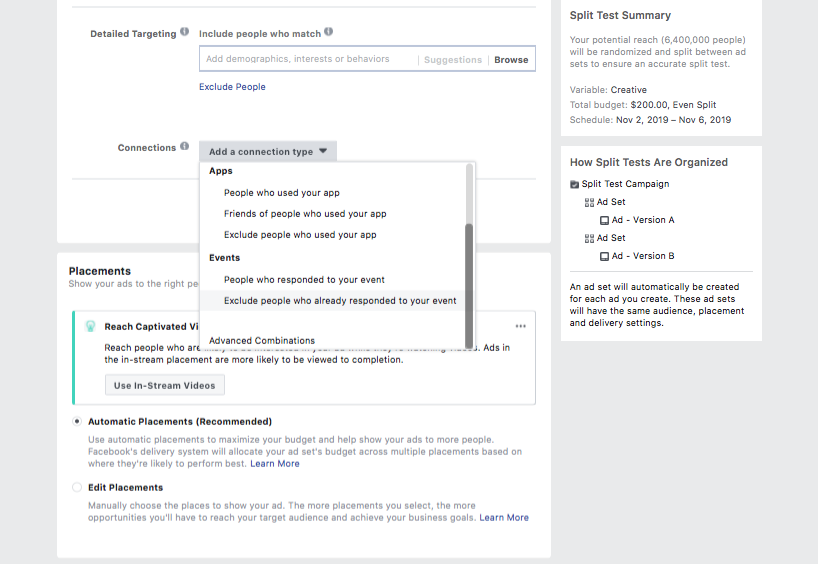Image resolution: width=818 pixels, height=564 pixels.
Task: Choose People who used your app
Action: [x=282, y=193]
